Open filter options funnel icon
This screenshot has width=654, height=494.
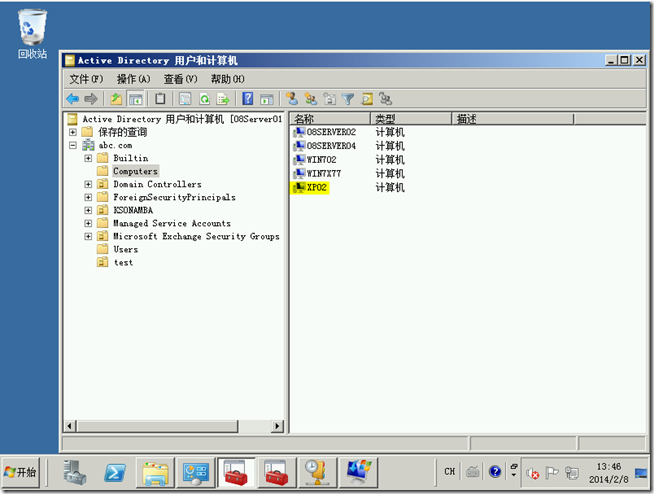pyautogui.click(x=348, y=99)
